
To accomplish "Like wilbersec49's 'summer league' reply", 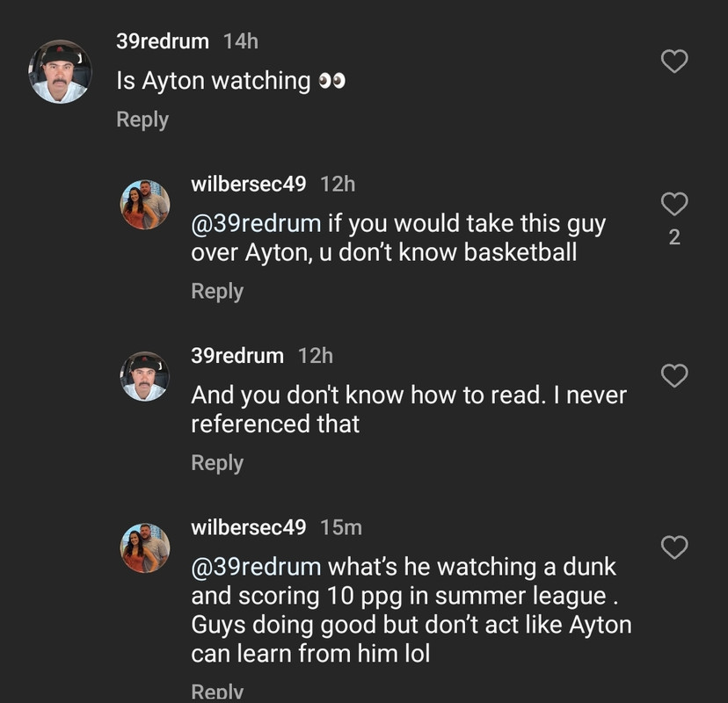I will (x=673, y=547).
